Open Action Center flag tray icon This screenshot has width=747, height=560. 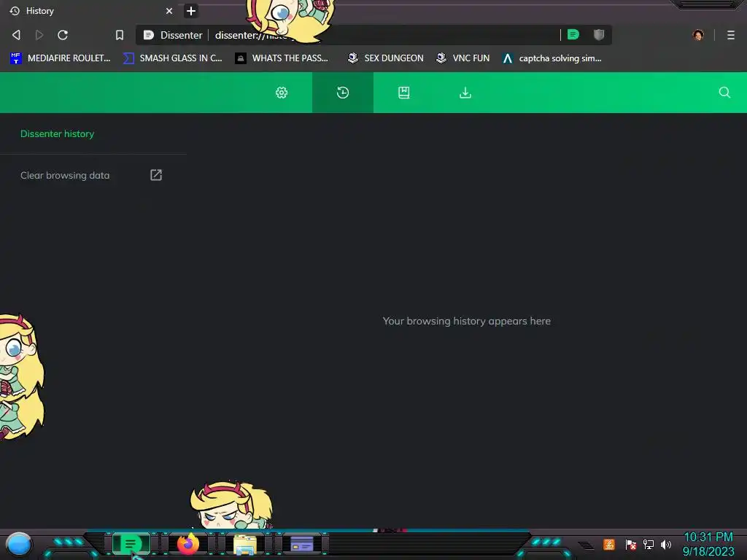click(x=631, y=544)
